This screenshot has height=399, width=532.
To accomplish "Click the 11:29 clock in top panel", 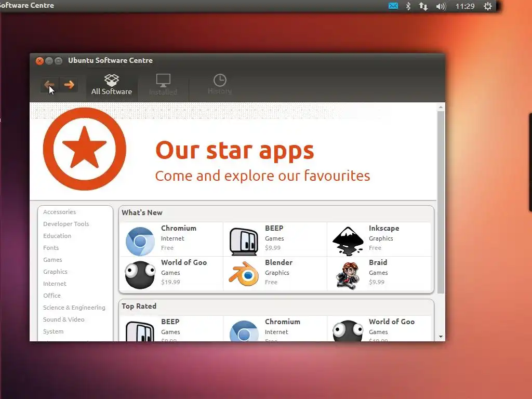I will (x=465, y=6).
